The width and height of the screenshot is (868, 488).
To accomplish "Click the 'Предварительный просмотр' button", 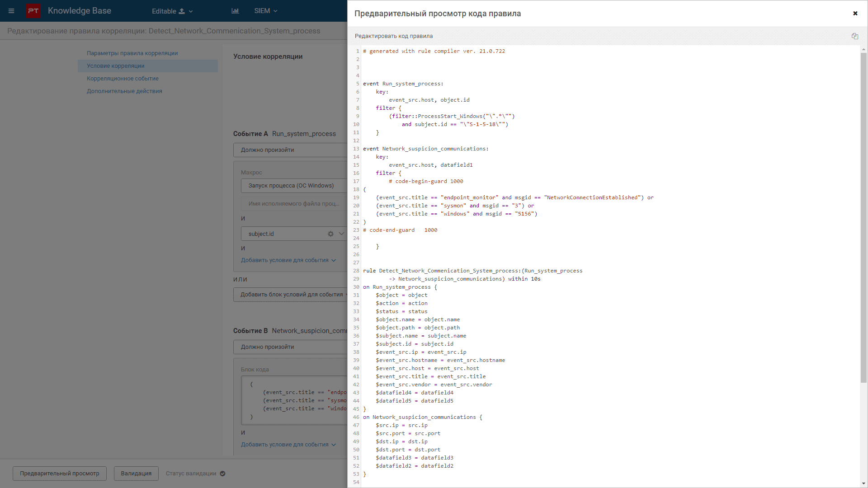I will tap(59, 474).
